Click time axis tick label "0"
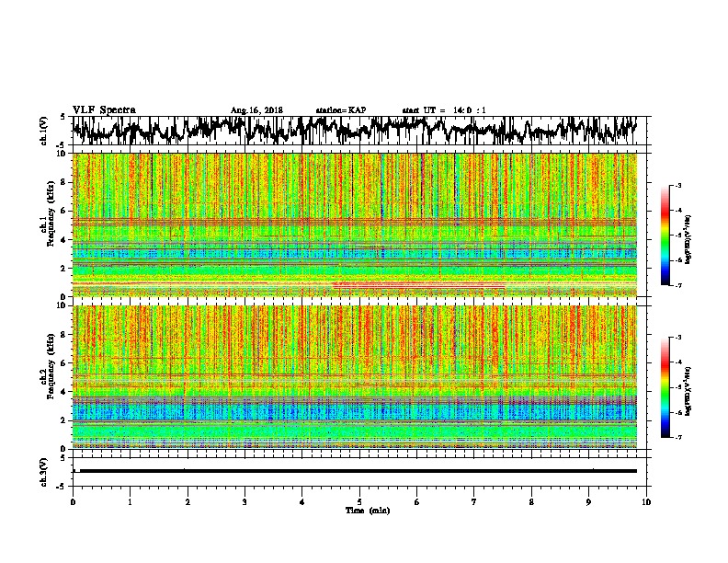 click(x=73, y=501)
